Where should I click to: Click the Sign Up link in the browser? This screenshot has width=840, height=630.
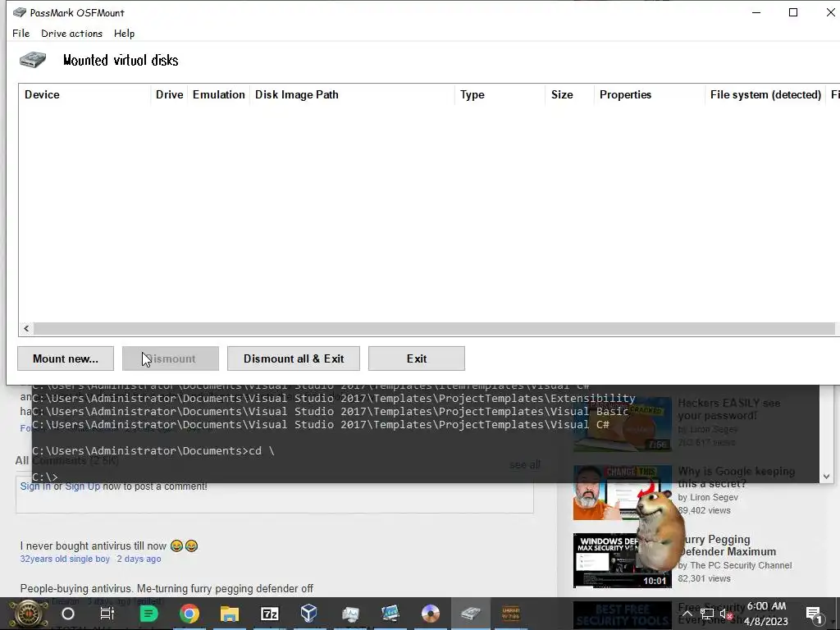pos(83,486)
